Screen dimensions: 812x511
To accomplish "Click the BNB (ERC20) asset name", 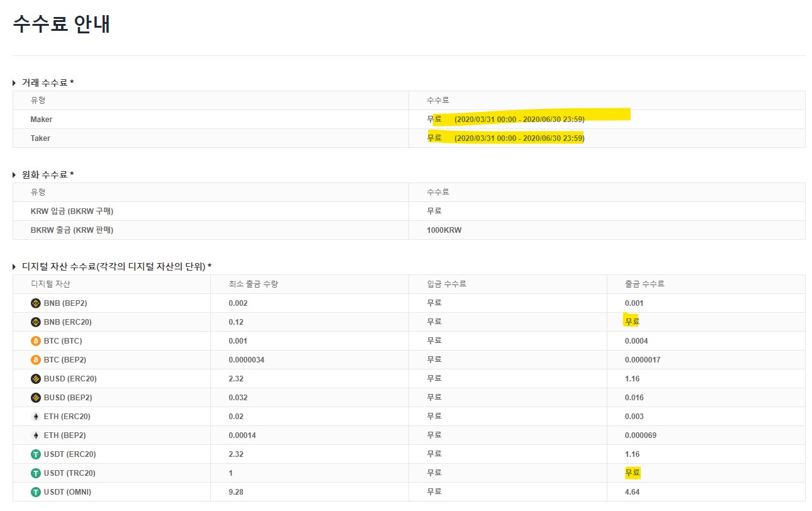I will coord(67,322).
